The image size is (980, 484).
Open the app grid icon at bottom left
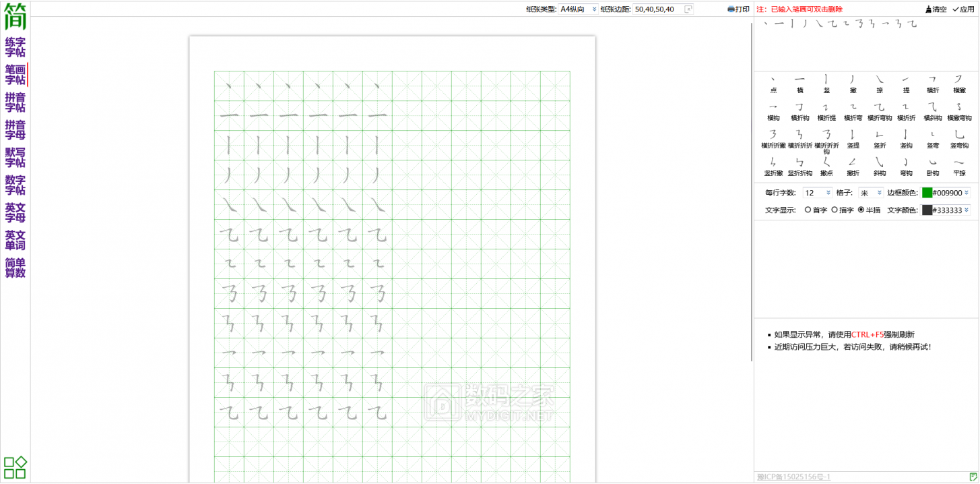15,466
